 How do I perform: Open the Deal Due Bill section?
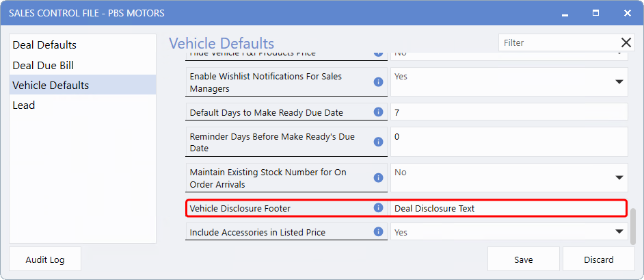tap(43, 65)
